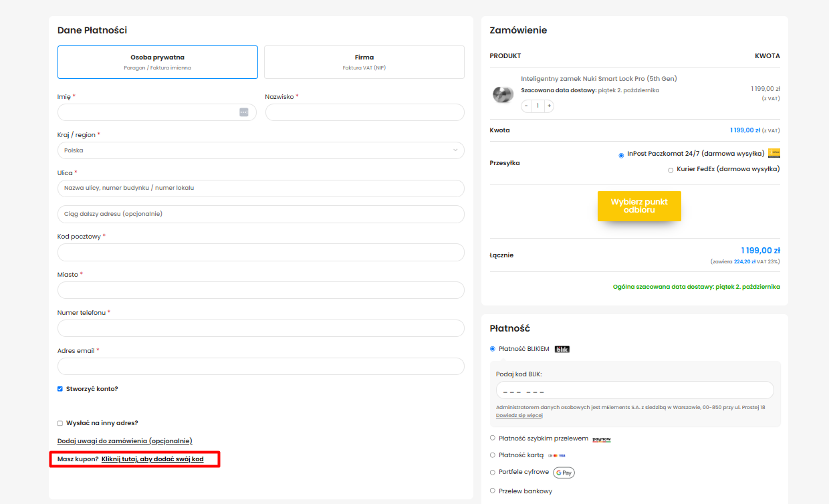Click the InPost logo beside the Paczkomat option

(774, 153)
